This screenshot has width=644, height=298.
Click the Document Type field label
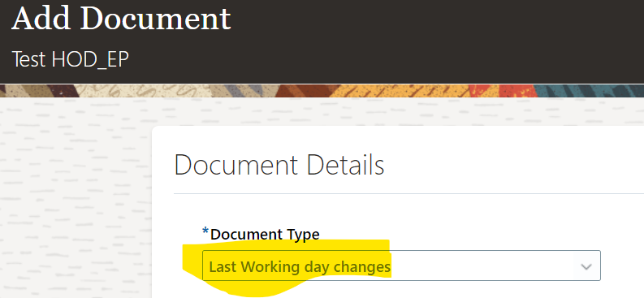pyautogui.click(x=265, y=235)
